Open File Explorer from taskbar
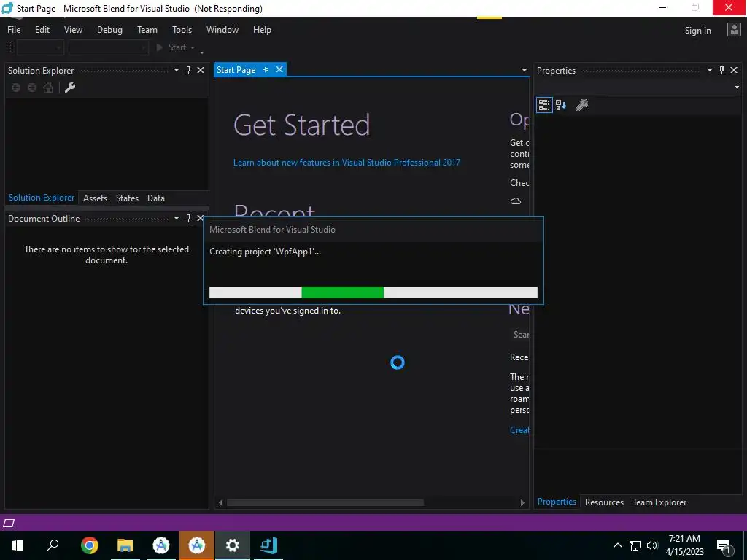Viewport: 747px width, 560px height. tap(125, 545)
